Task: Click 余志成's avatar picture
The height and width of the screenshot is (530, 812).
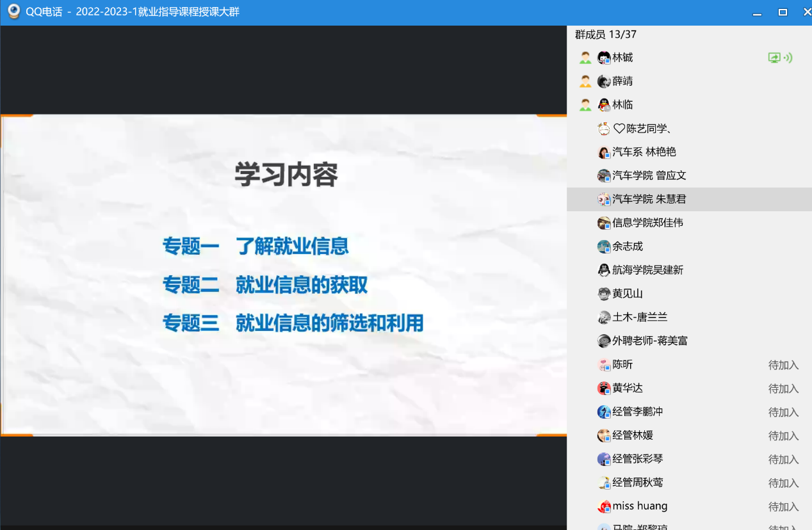Action: pos(604,246)
